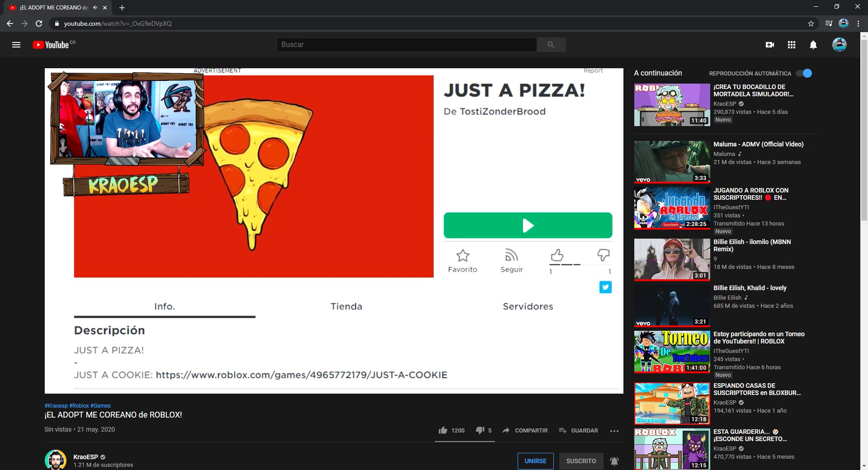868x470 pixels.
Task: Open the Maluma ADMV video thumbnail
Action: (672, 162)
